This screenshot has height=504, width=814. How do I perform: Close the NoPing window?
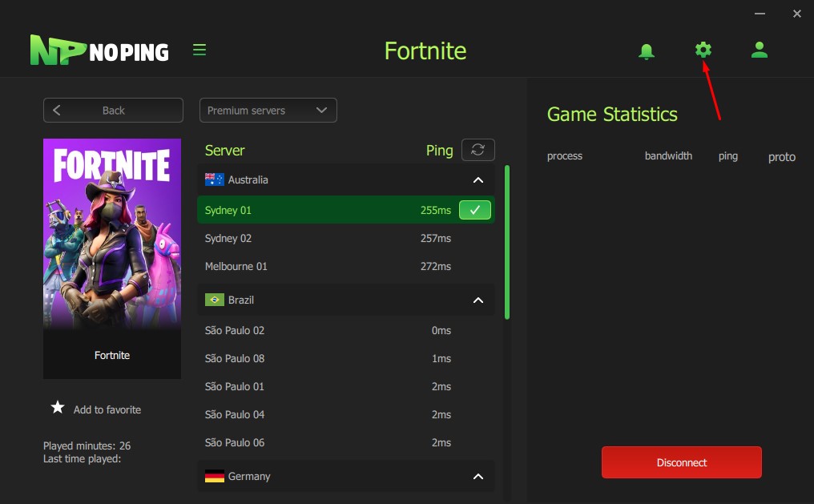click(x=797, y=14)
